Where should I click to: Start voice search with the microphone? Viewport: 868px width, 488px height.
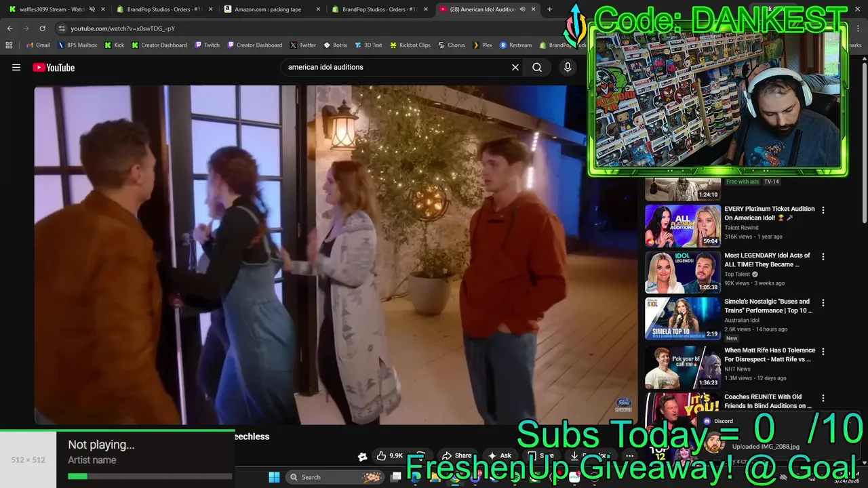[x=568, y=67]
